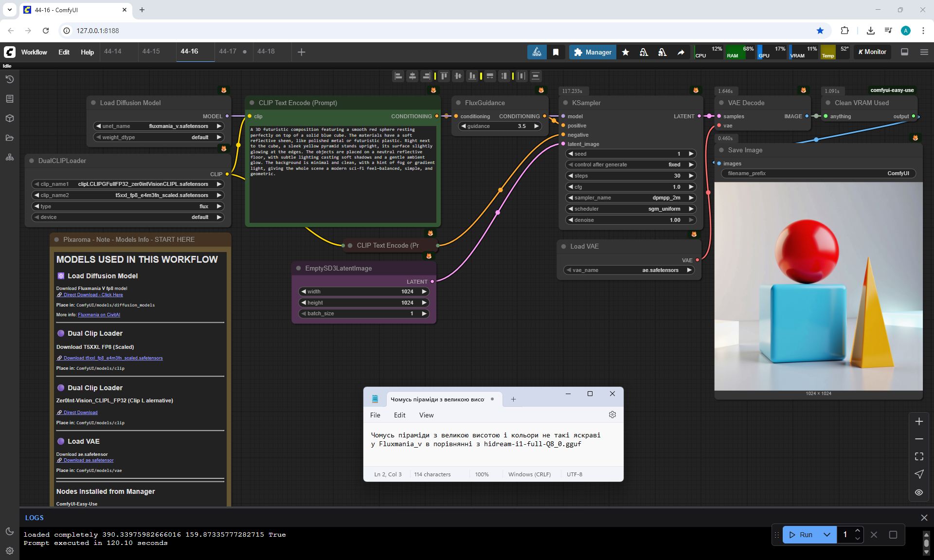Open the Workflow menu
This screenshot has height=560, width=934.
point(34,52)
